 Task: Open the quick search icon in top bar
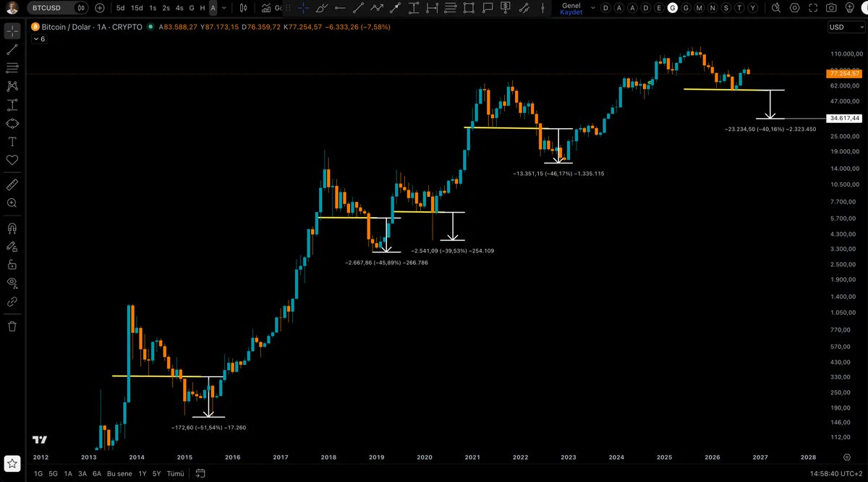click(776, 7)
